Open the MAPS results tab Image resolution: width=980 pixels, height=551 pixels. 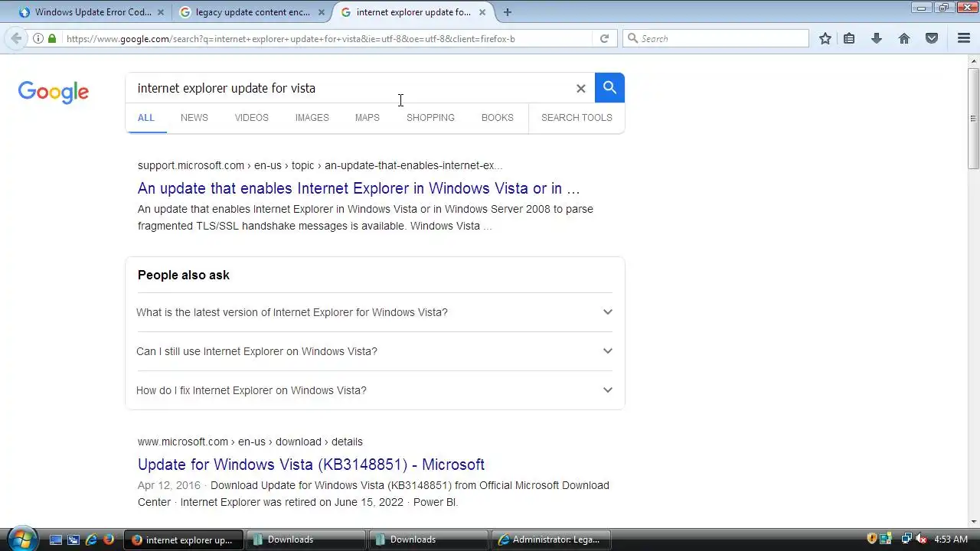coord(367,118)
